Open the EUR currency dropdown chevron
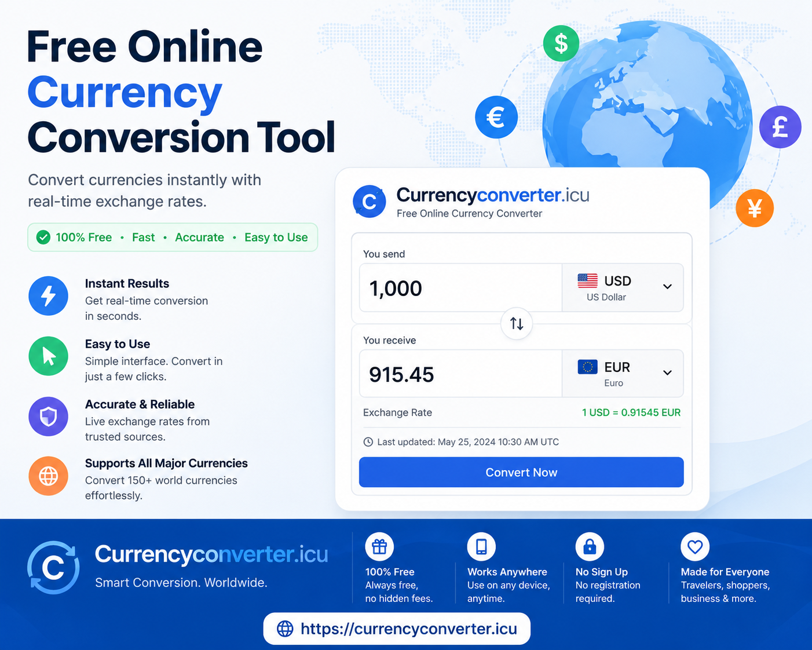This screenshot has height=650, width=812. click(x=667, y=373)
